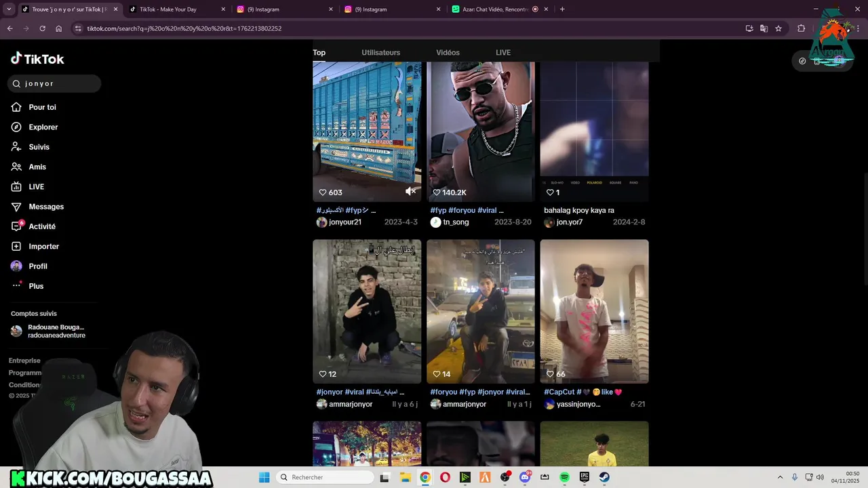Open the bahalag kpoy kaya ra video
Image resolution: width=868 pixels, height=488 pixels.
(x=595, y=132)
